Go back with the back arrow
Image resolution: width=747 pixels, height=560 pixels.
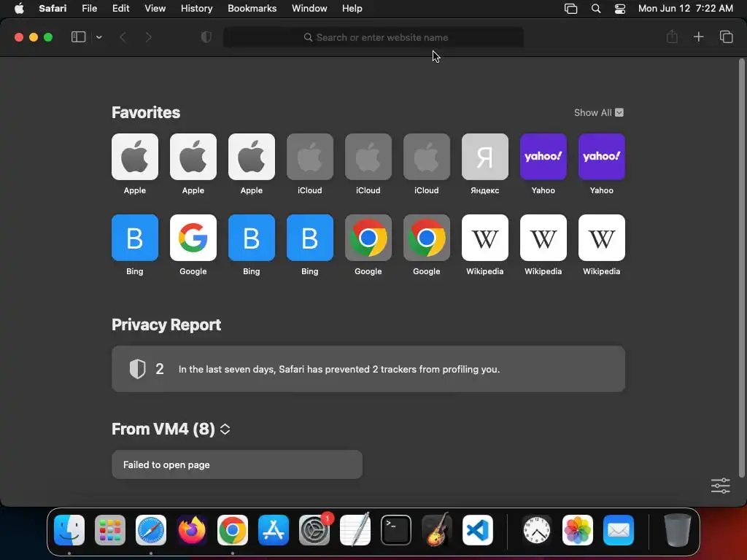click(123, 37)
